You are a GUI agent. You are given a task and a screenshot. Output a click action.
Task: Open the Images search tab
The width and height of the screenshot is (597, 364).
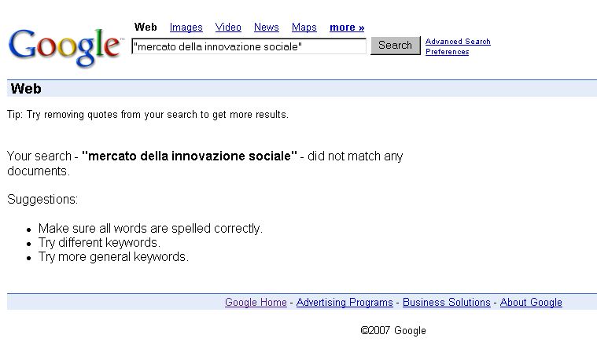pos(186,28)
